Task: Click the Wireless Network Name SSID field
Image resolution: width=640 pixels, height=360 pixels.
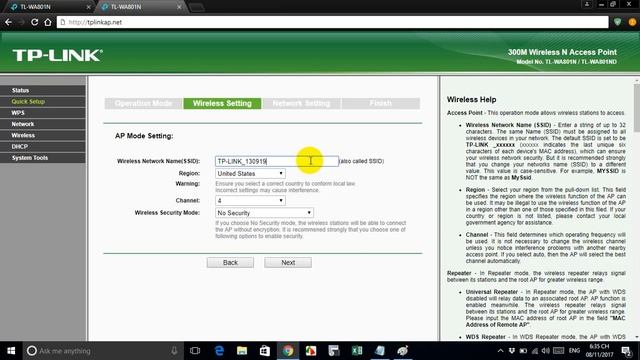Action: (277, 161)
